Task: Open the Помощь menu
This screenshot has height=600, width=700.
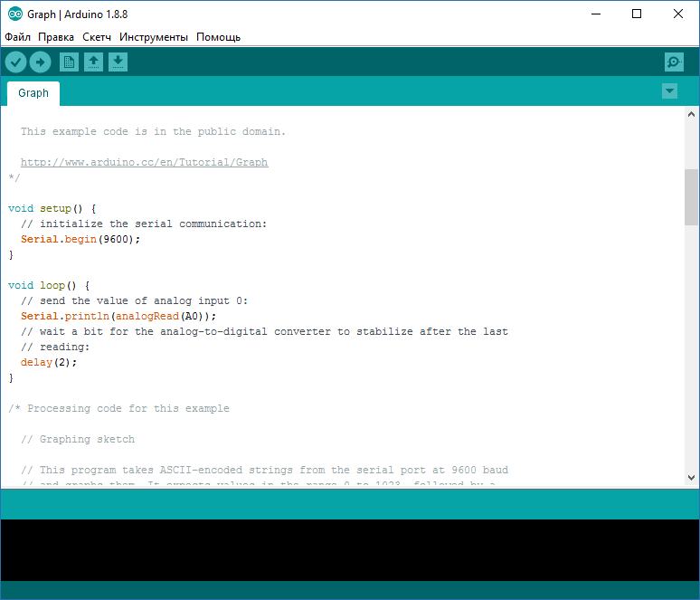Action: 218,37
